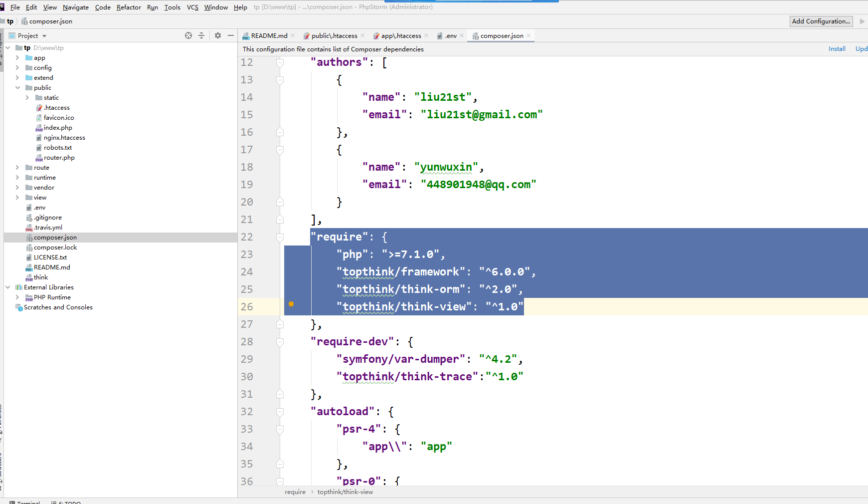This screenshot has height=504, width=868.
Task: Select robots.txt file
Action: (x=58, y=148)
